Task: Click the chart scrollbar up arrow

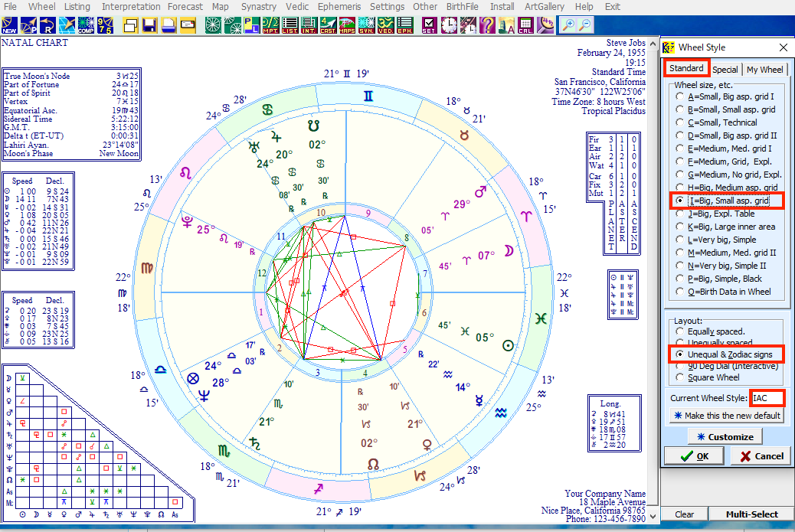Action: [653, 44]
